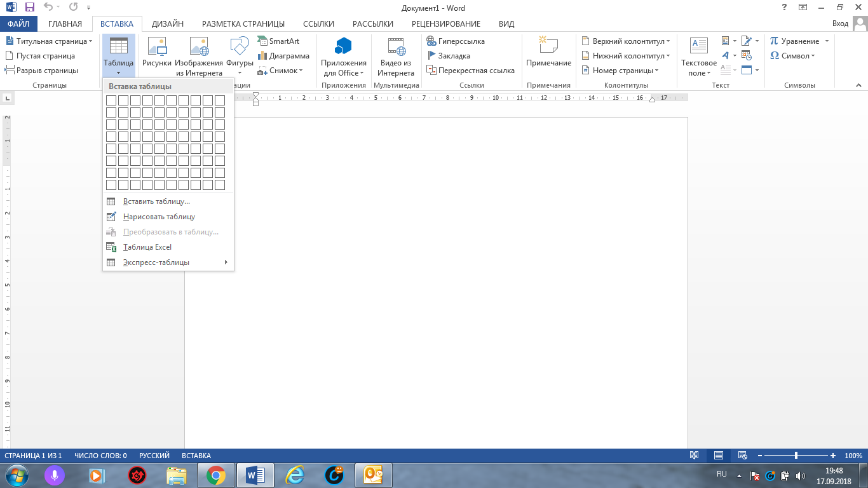
Task: Click the zoom slider handle
Action: click(x=796, y=456)
